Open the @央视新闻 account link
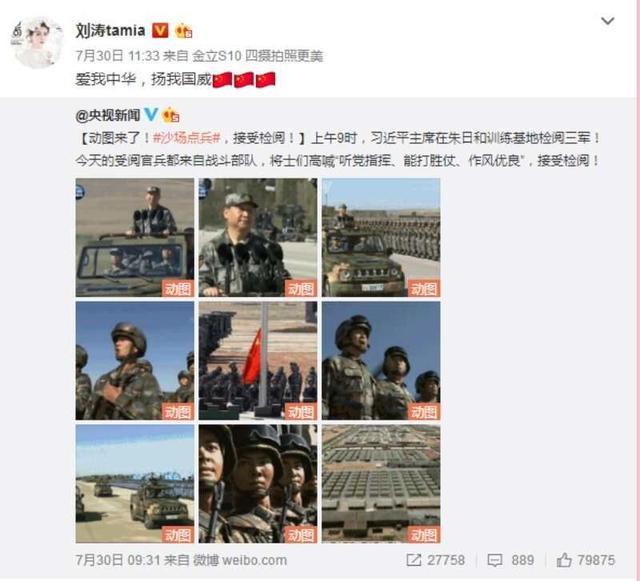 108,116
